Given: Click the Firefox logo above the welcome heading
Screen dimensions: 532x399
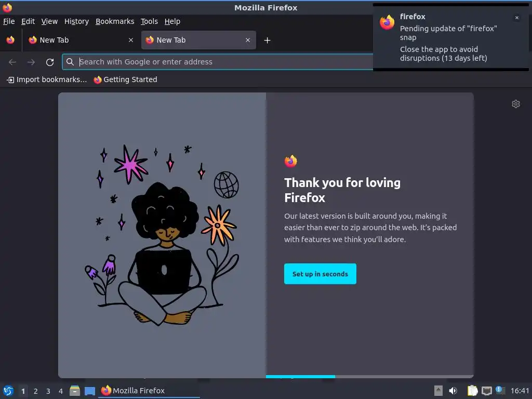Looking at the screenshot, I should [291, 161].
